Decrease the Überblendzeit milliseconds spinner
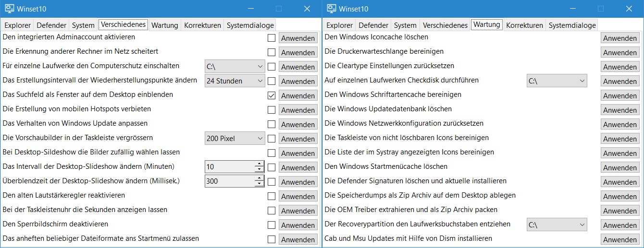The width and height of the screenshot is (644, 248). point(260,185)
